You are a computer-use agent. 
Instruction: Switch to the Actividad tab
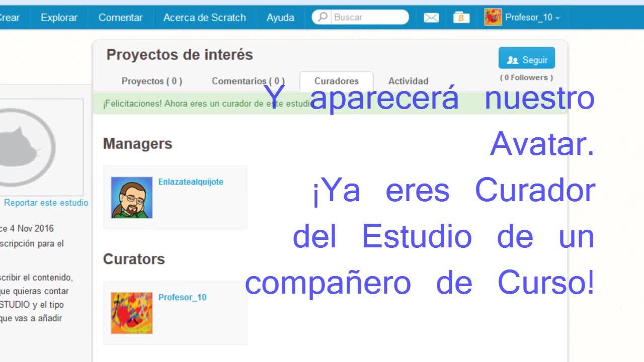409,81
